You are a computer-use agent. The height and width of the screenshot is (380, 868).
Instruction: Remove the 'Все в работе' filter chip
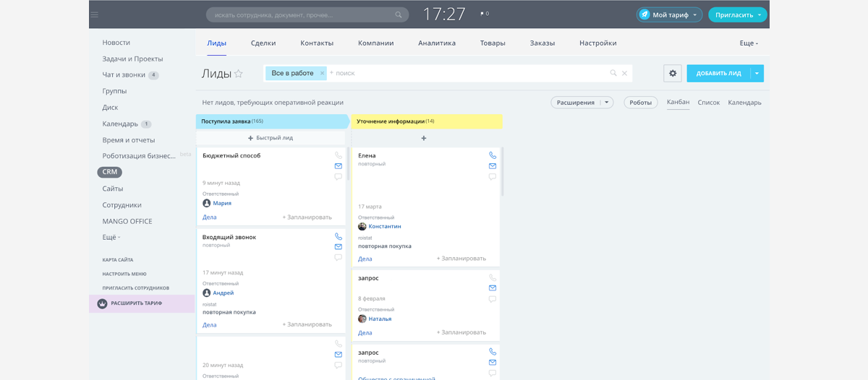(x=323, y=73)
